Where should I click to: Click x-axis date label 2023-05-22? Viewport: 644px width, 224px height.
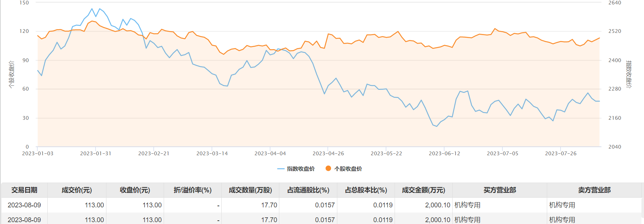pyautogui.click(x=386, y=153)
